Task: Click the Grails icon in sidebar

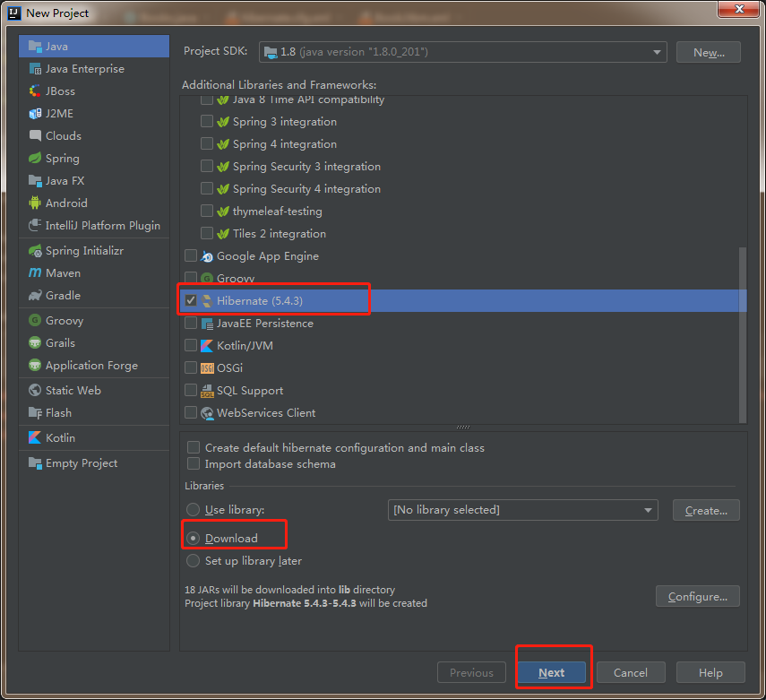Action: click(x=35, y=343)
